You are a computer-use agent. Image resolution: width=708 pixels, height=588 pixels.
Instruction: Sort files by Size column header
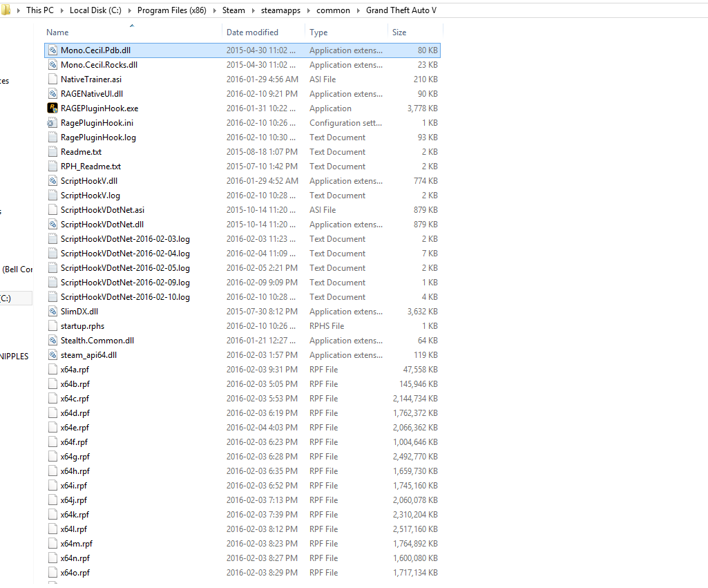(x=399, y=32)
